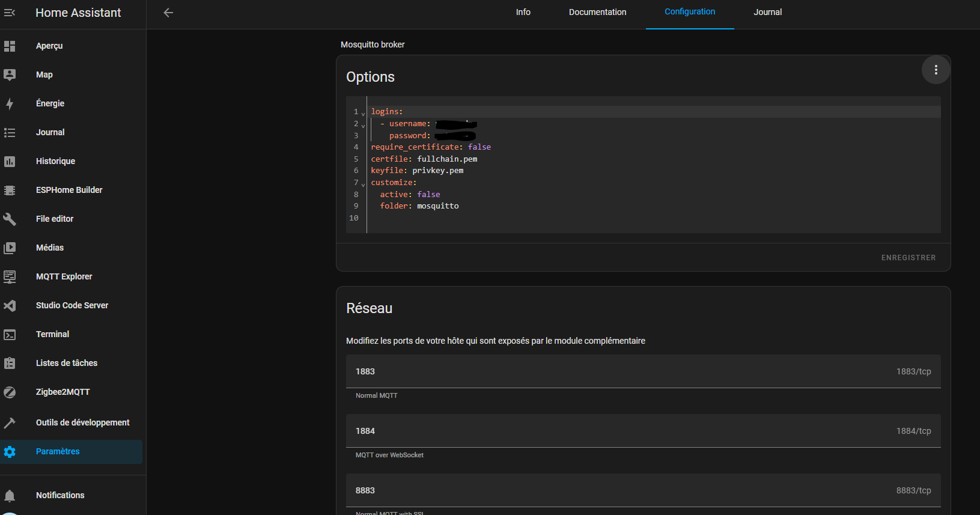Collapse the customize block fold arrow
This screenshot has height=515, width=980.
tap(363, 184)
